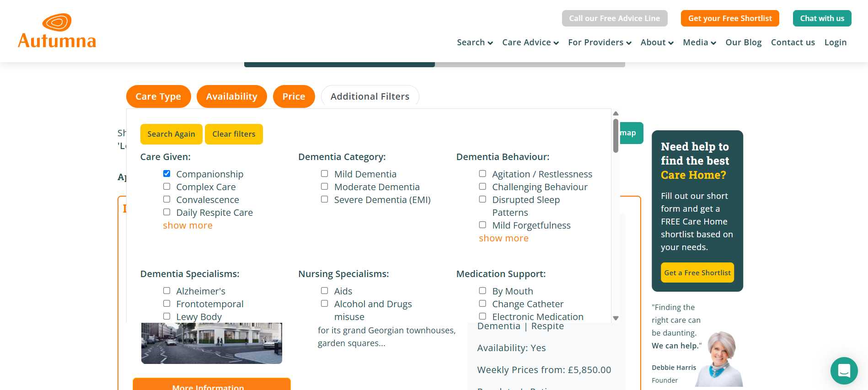Tick the Mild Dementia checkbox
Viewport: 868px width, 390px height.
(x=325, y=174)
